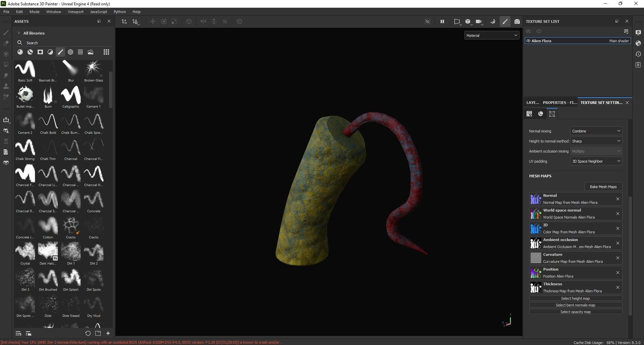The image size is (644, 345).
Task: Open the UV padding dropdown
Action: click(x=596, y=161)
